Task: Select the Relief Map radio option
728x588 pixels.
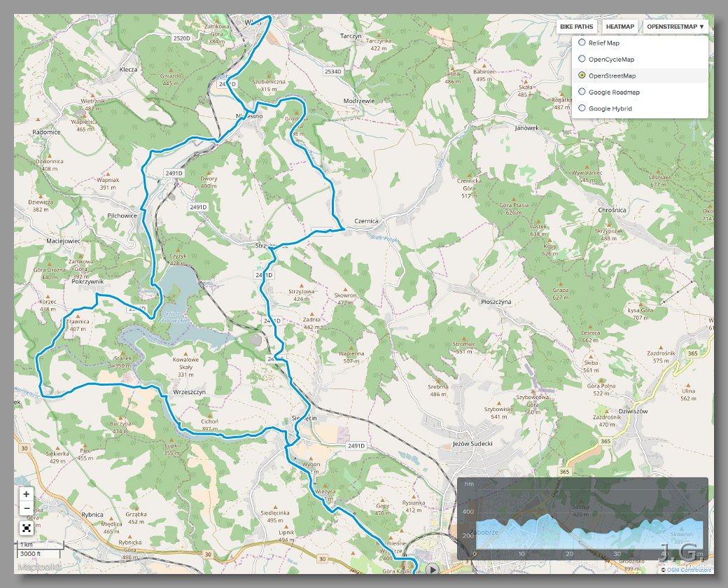Action: point(582,43)
